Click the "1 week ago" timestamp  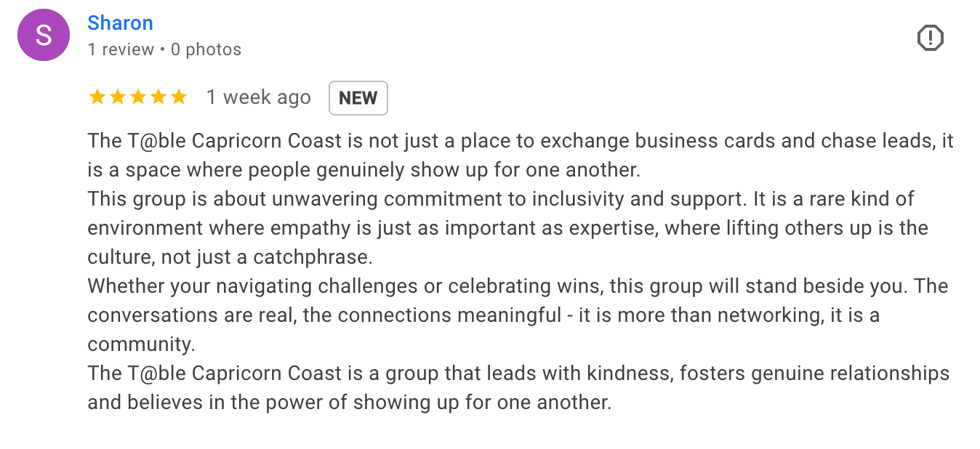(258, 97)
